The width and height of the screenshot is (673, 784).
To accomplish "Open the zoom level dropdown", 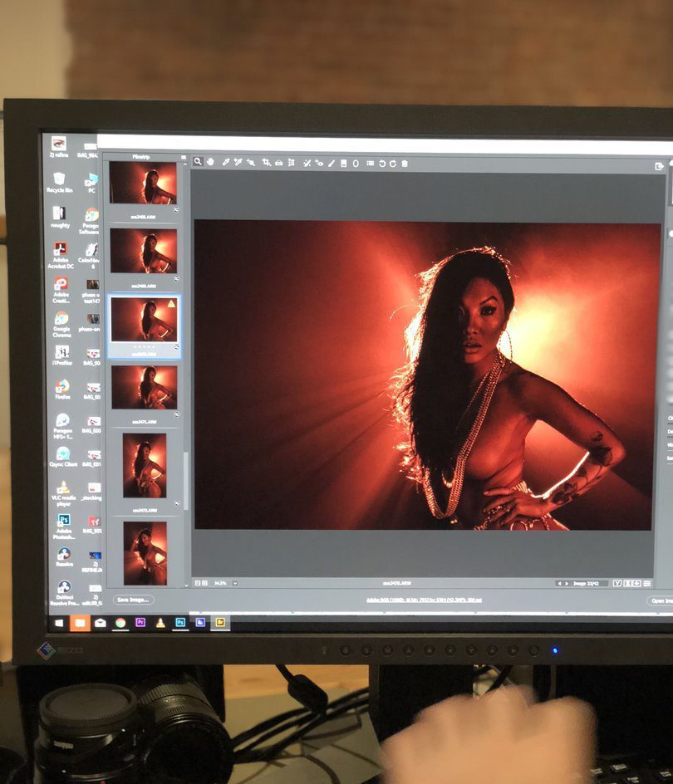I will (235, 583).
